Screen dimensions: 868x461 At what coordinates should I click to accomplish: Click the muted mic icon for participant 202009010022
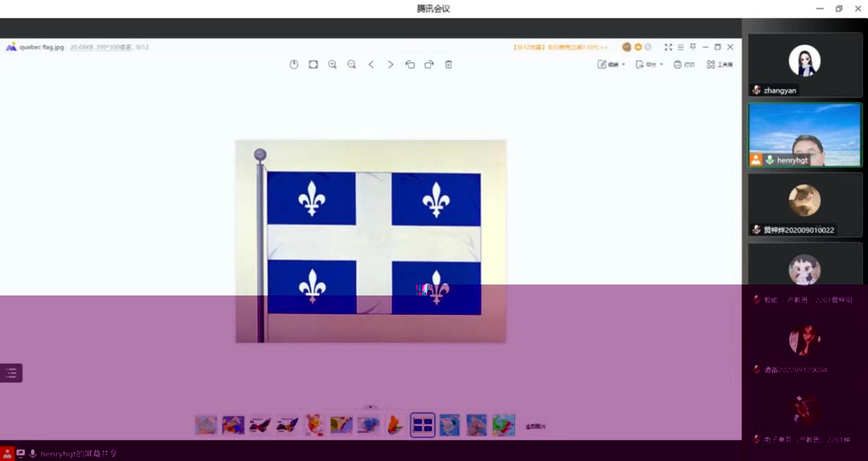click(x=756, y=230)
